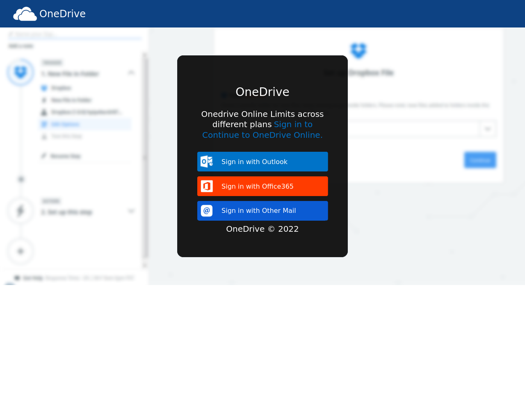Open the blurred dropdown arrow in background form
Screen dimensions: 525x420
point(488,129)
